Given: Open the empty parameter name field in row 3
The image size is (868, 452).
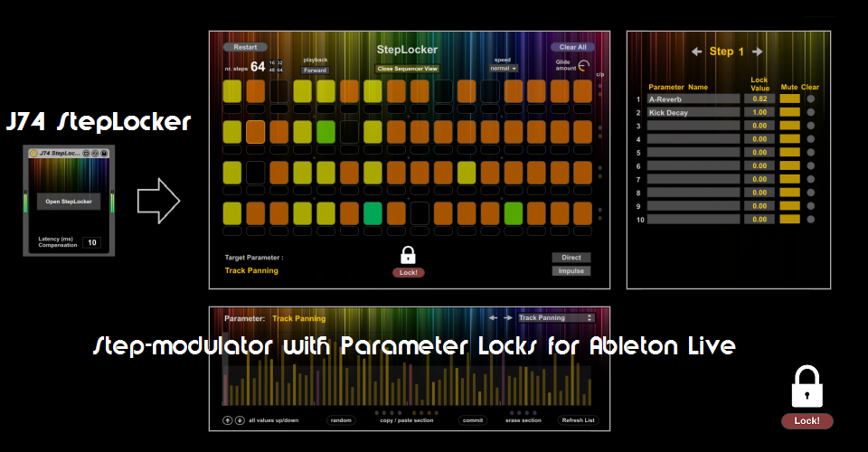Looking at the screenshot, I should tap(693, 126).
